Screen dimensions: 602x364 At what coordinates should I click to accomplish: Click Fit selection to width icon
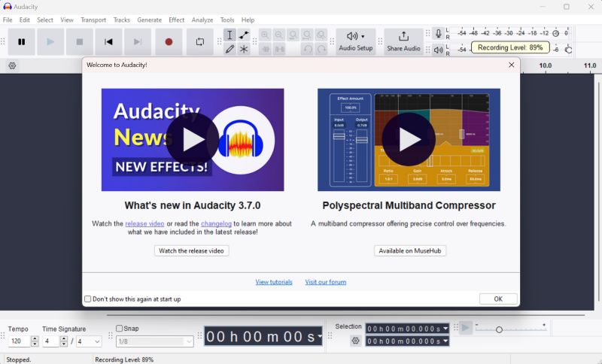(293, 35)
